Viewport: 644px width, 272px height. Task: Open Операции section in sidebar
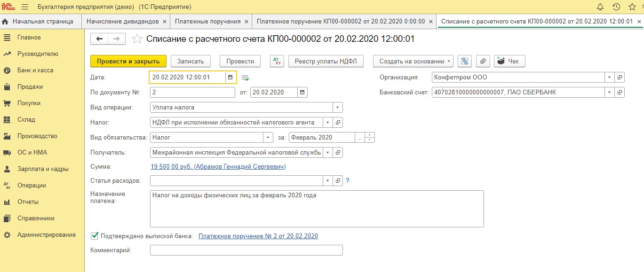(x=32, y=186)
